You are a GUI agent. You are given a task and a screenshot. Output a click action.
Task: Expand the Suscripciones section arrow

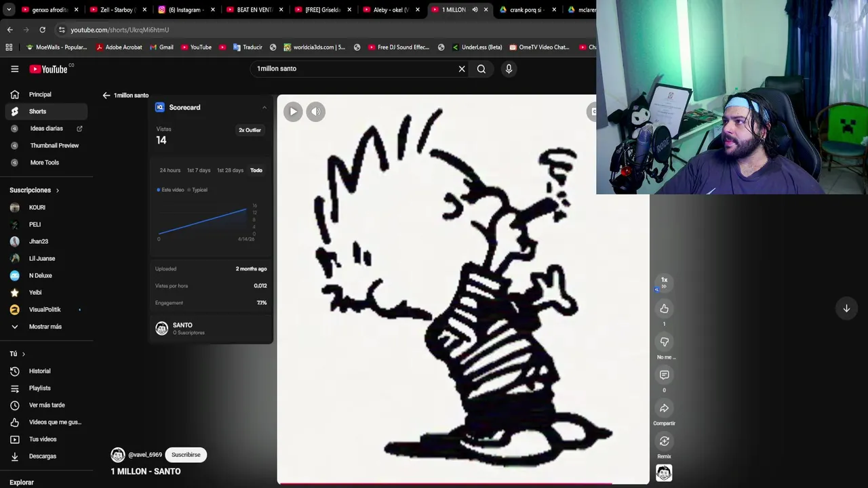click(x=58, y=190)
